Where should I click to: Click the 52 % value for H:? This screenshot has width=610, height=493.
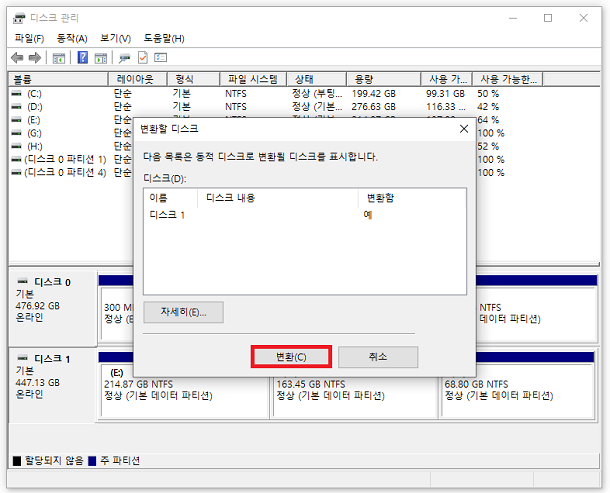pyautogui.click(x=488, y=146)
